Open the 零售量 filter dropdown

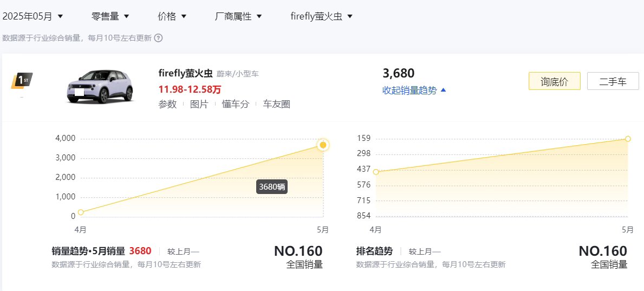[x=110, y=16]
